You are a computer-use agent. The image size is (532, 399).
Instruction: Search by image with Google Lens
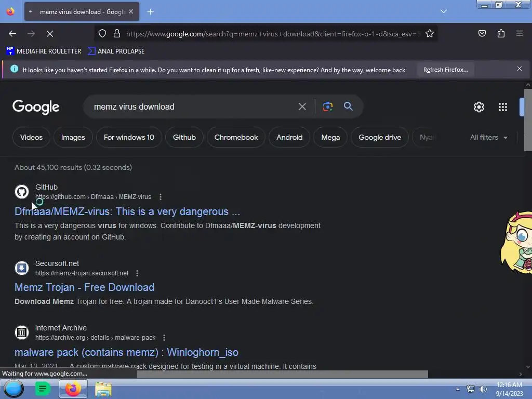[x=327, y=107]
